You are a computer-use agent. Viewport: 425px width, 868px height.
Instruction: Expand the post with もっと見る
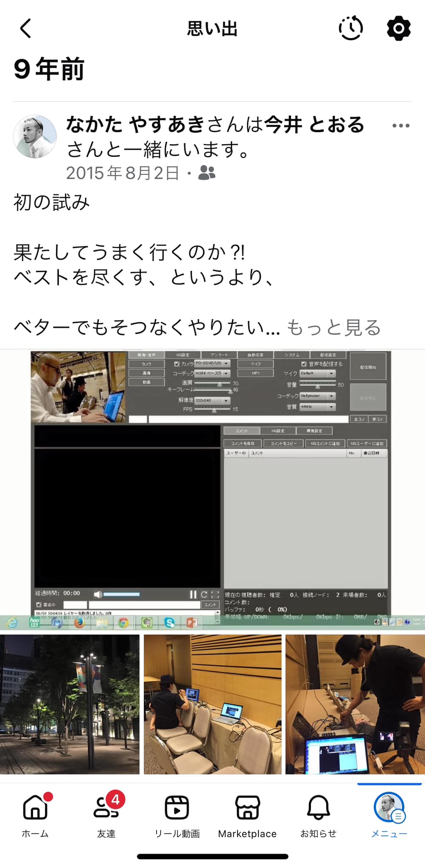pyautogui.click(x=334, y=327)
